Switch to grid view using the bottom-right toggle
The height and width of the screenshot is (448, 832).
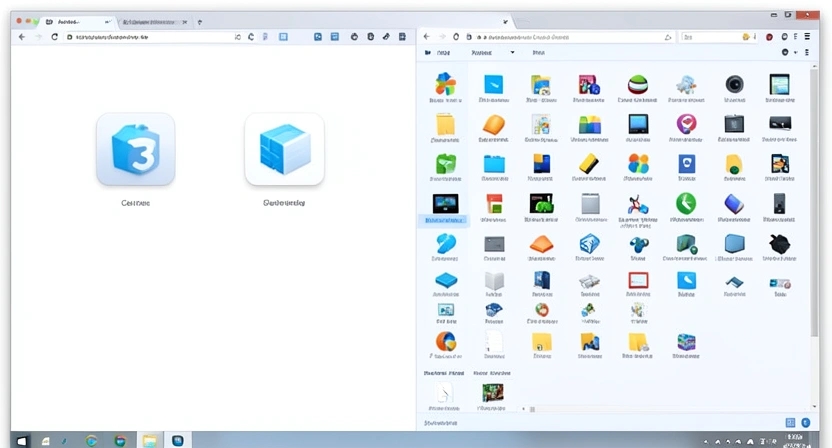pos(790,423)
